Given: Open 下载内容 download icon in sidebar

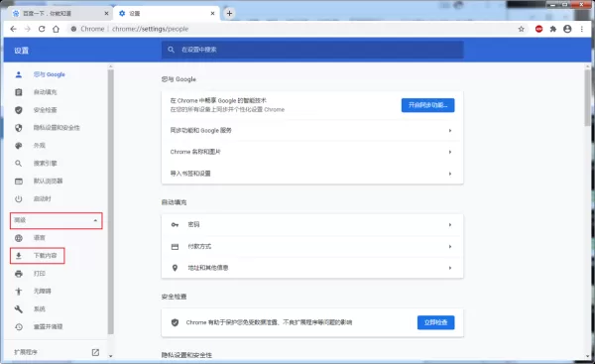Looking at the screenshot, I should 19,256.
